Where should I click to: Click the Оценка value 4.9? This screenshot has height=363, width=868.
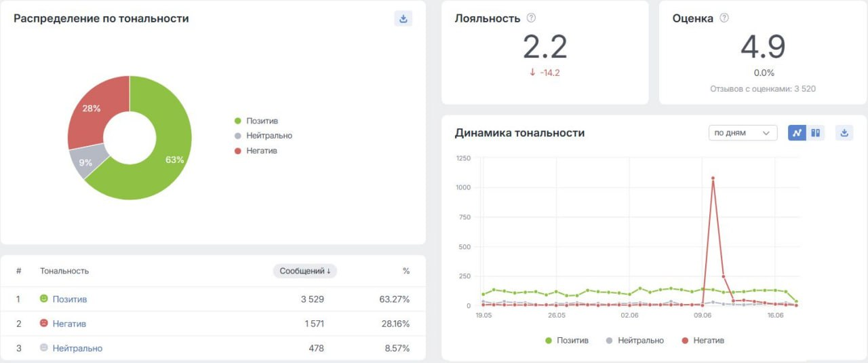tap(763, 47)
